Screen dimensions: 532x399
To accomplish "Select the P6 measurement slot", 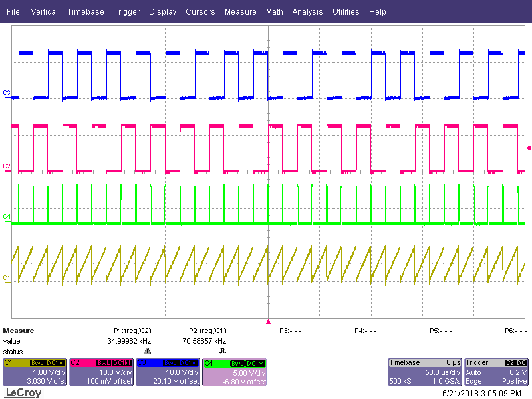I will click(x=516, y=331).
